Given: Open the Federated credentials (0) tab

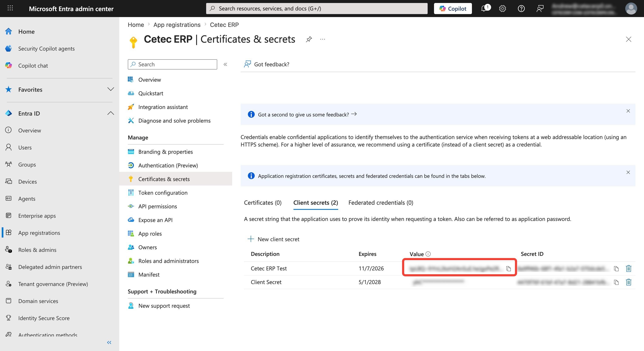Looking at the screenshot, I should point(381,203).
